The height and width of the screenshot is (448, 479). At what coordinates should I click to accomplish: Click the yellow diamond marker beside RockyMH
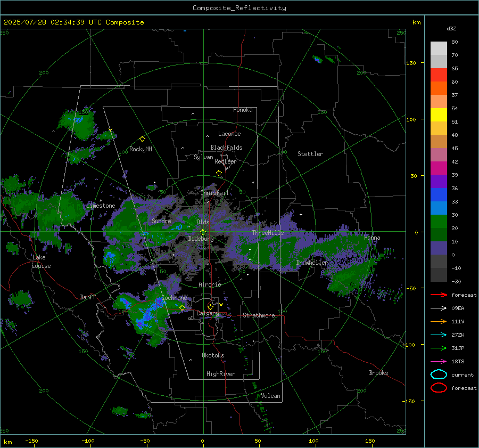point(142,139)
